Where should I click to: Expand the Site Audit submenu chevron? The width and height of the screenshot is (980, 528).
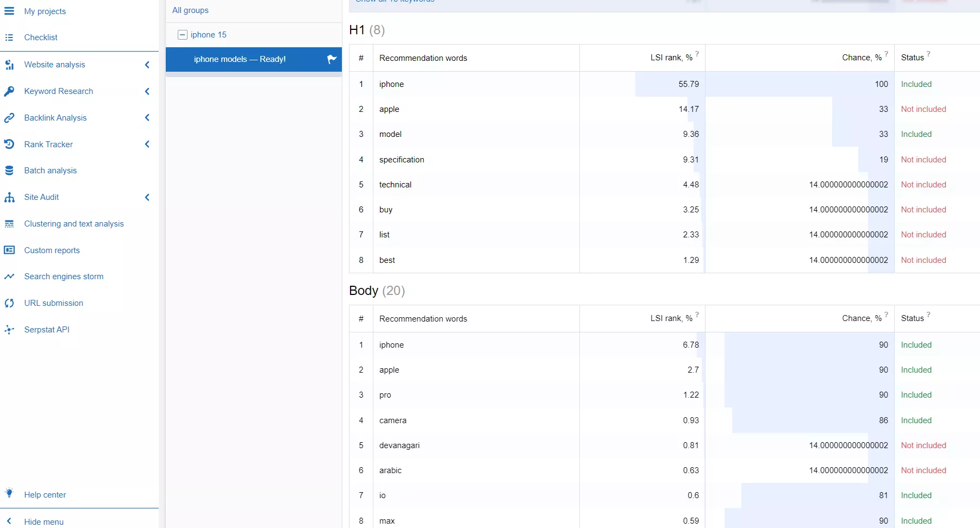click(x=147, y=197)
